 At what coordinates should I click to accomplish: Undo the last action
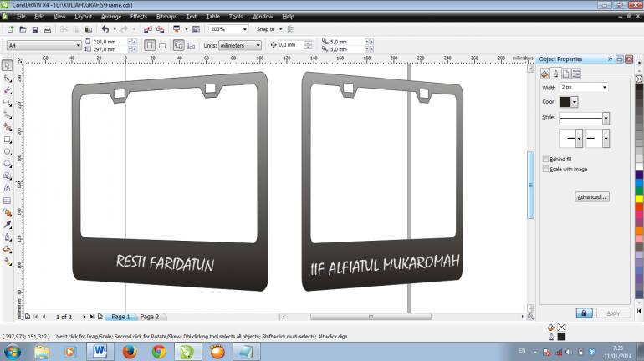pos(105,29)
